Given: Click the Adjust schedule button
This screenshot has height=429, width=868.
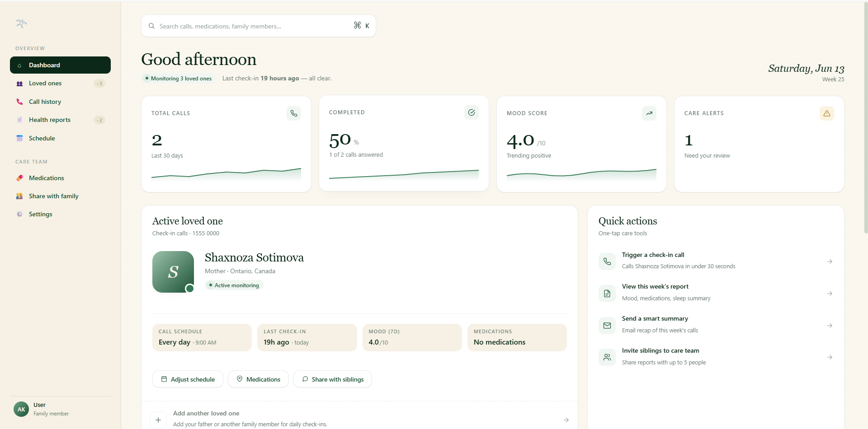Looking at the screenshot, I should click(x=188, y=379).
